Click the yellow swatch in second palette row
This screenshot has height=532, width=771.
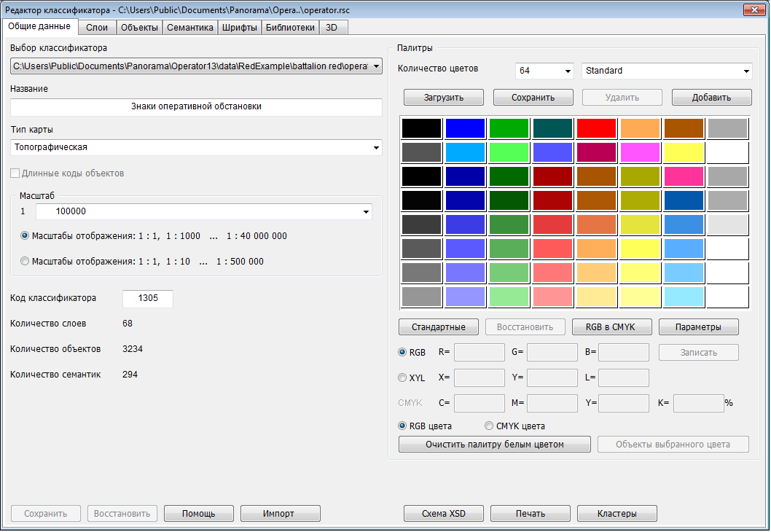click(684, 152)
